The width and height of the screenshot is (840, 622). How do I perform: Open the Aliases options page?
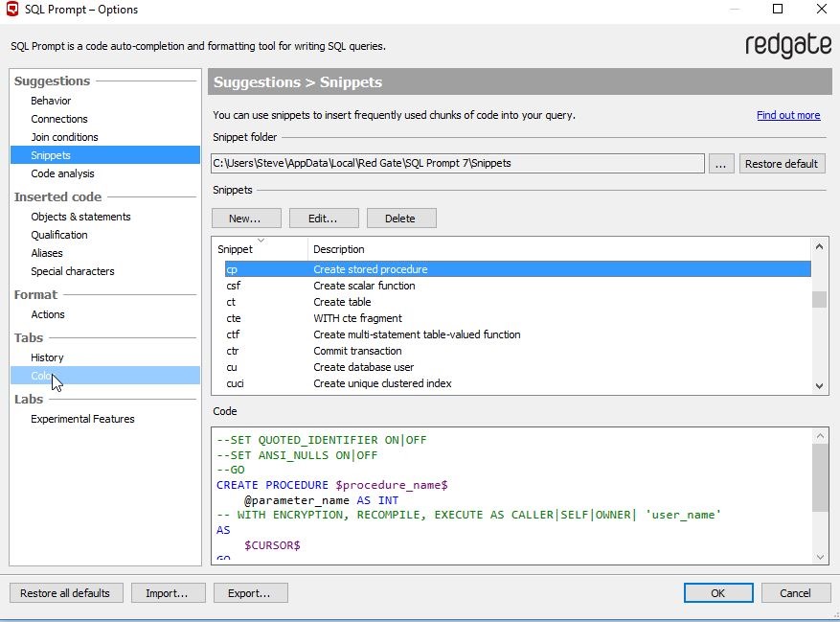(x=47, y=253)
